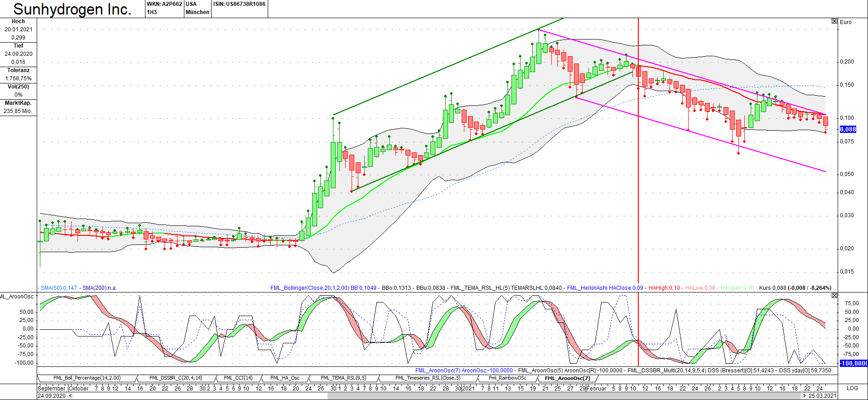The image size is (868, 400).
Task: Click the 1H3 ticker symbol
Action: coord(152,12)
